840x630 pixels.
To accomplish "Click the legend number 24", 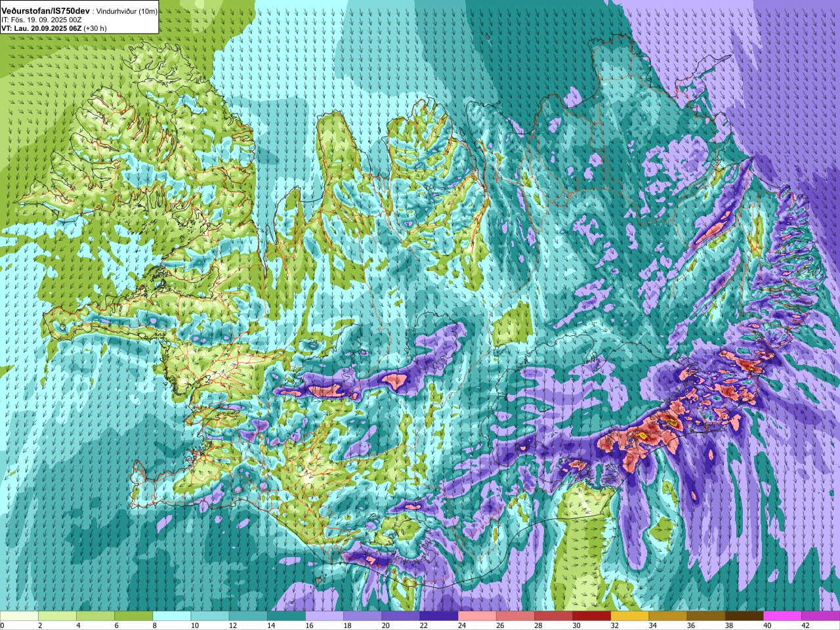I will [x=462, y=626].
